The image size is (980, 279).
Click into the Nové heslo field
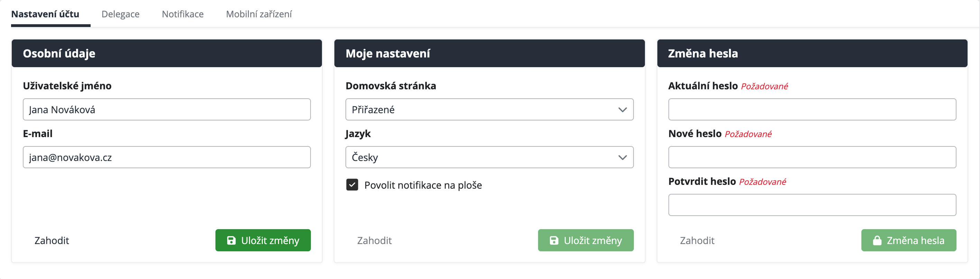812,157
